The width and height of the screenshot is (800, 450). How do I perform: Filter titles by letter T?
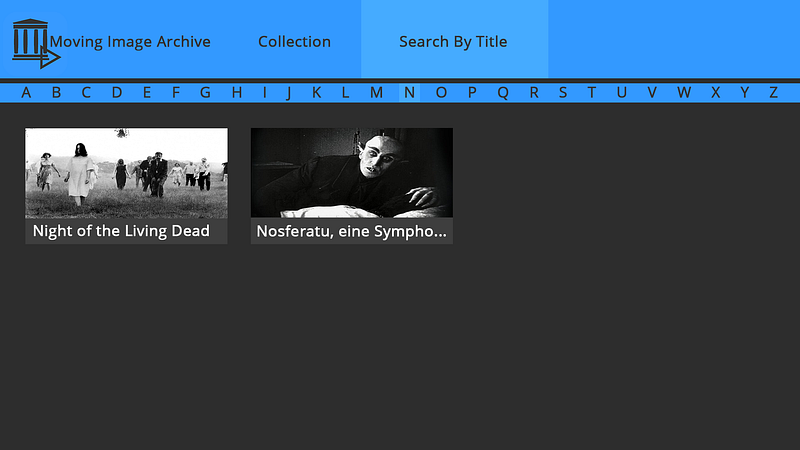point(591,92)
